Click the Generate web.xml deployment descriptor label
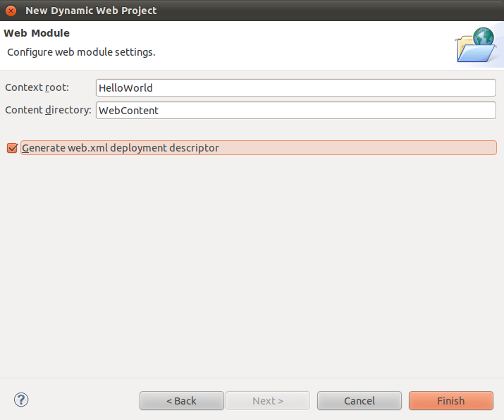 click(121, 148)
